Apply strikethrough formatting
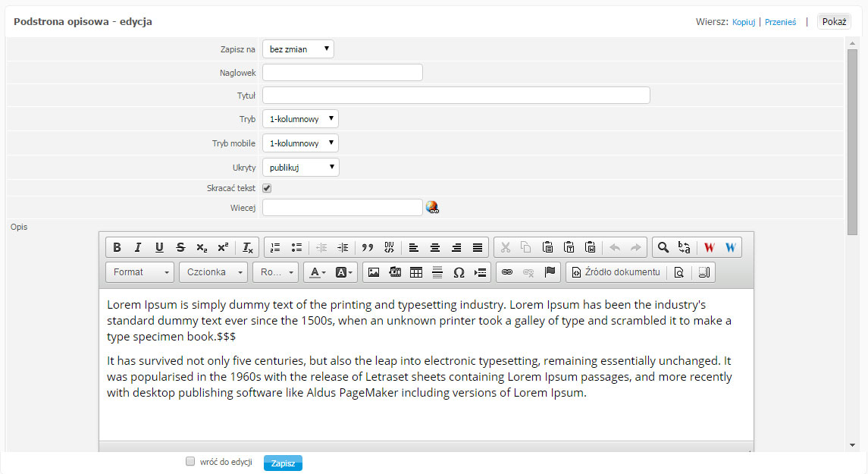 point(180,247)
